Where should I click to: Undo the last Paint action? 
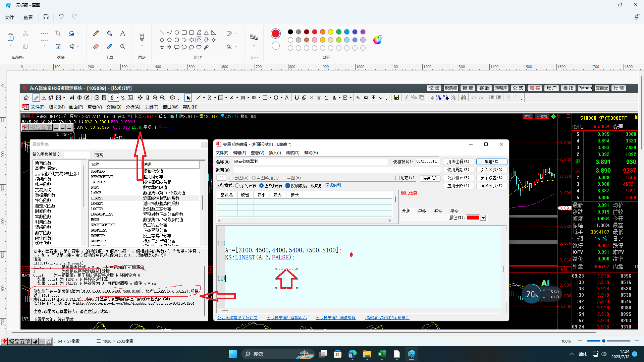coord(61,17)
